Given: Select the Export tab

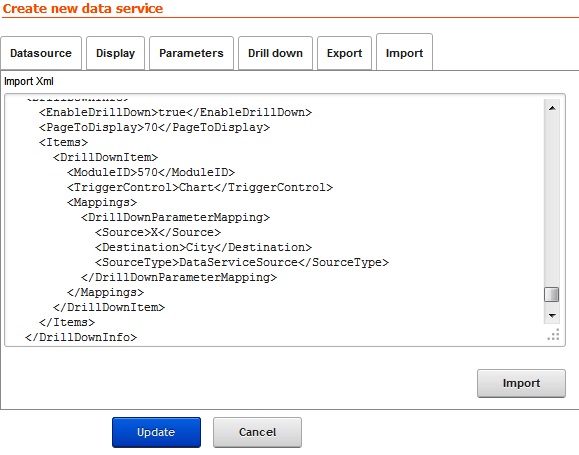Looking at the screenshot, I should (344, 53).
